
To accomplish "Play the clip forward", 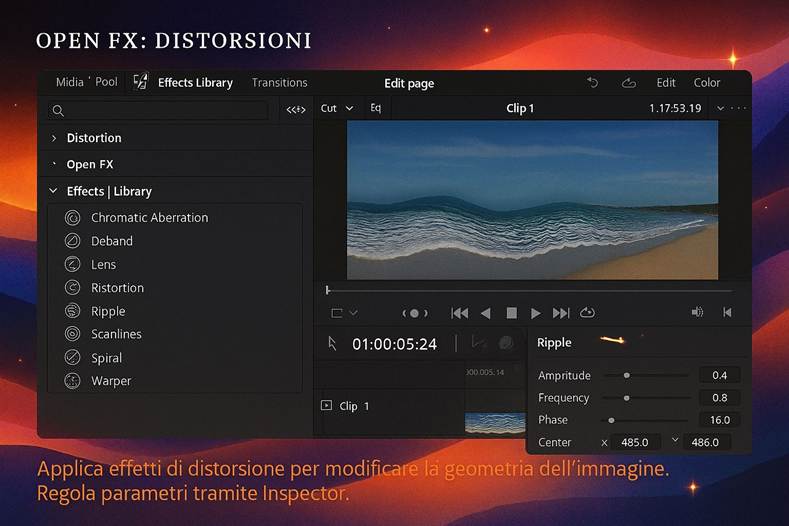I will point(536,313).
